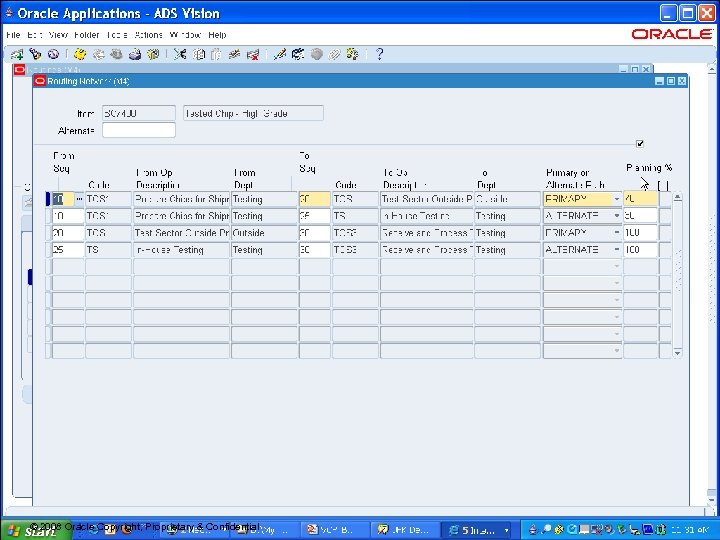Expand ALTERNATE dropdown in From Seq 25 row
Viewport: 720px width, 540px height.
click(x=617, y=250)
